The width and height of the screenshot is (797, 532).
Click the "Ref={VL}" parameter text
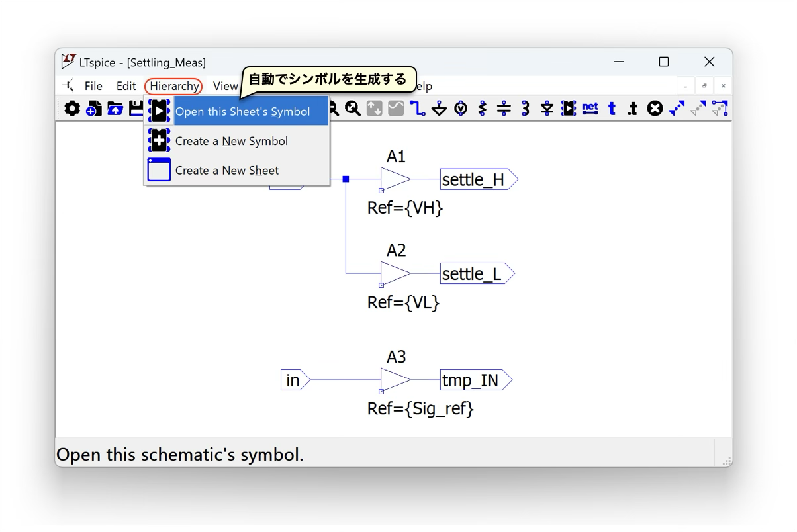tap(403, 302)
